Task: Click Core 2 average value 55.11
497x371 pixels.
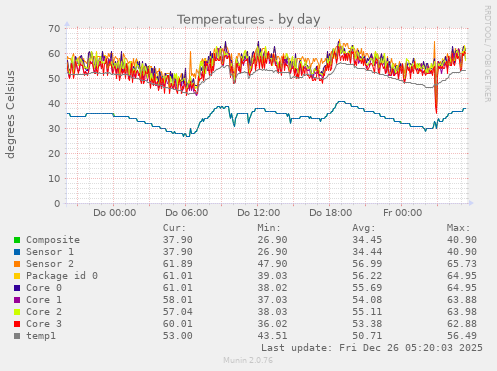Action: click(x=367, y=312)
